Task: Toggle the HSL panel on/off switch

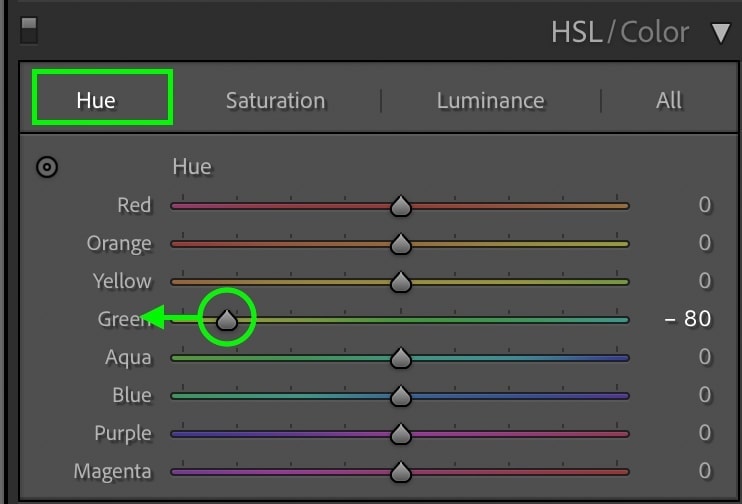Action: click(29, 30)
